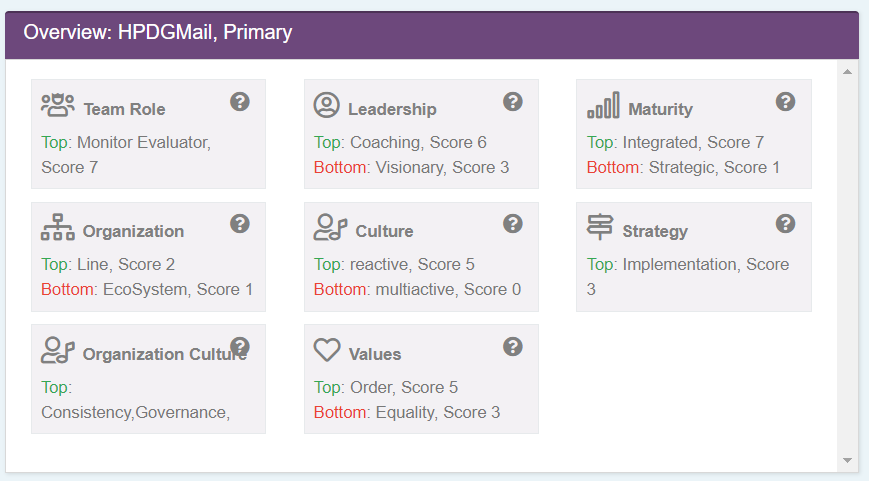Click the Culture icon

click(x=330, y=228)
